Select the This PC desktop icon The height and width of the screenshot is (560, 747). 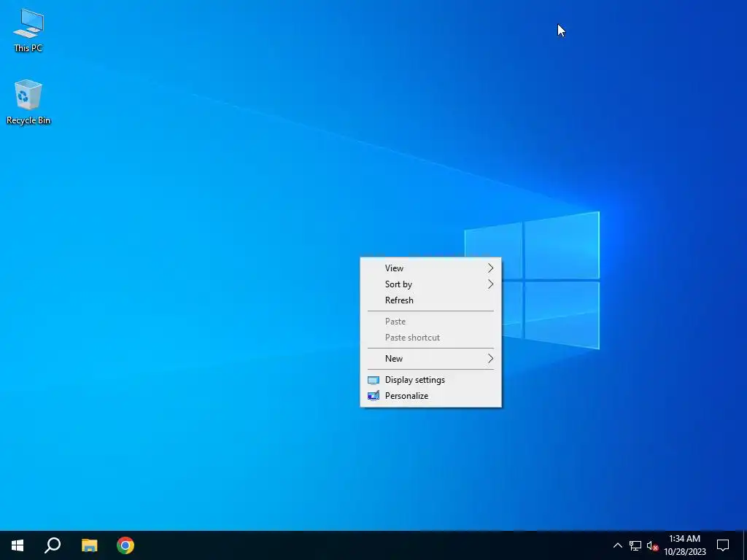(x=28, y=31)
